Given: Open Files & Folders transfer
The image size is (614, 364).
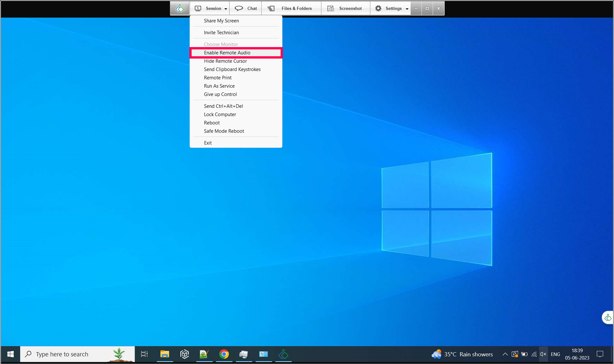Looking at the screenshot, I should coord(291,8).
